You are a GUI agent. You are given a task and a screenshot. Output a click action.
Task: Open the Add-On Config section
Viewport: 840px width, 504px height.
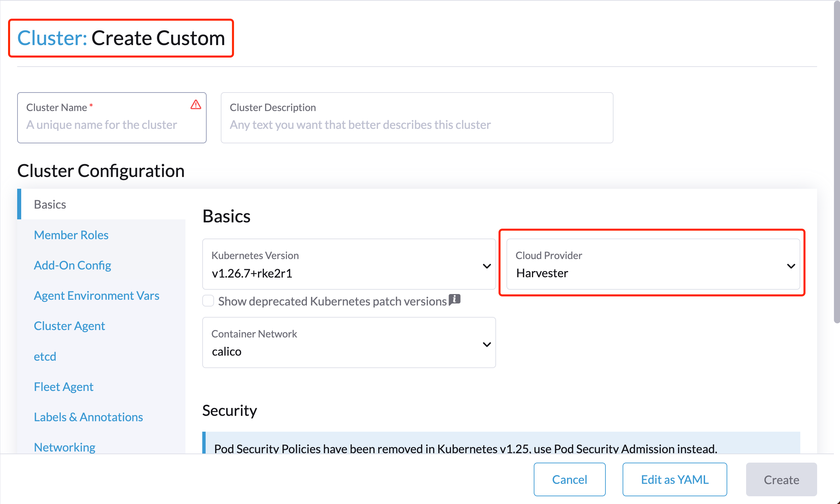(x=72, y=265)
